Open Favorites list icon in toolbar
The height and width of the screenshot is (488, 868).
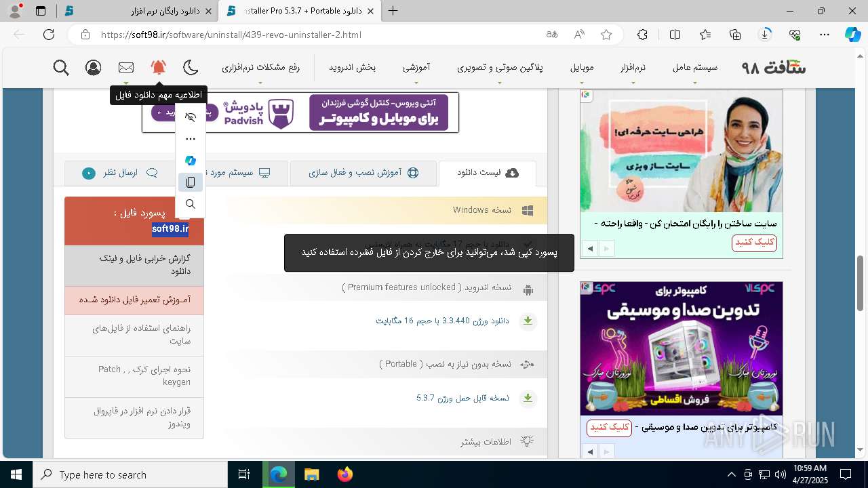705,35
